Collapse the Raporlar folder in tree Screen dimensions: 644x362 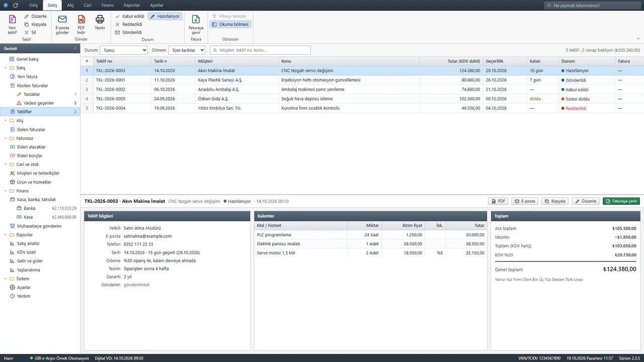tap(5, 235)
